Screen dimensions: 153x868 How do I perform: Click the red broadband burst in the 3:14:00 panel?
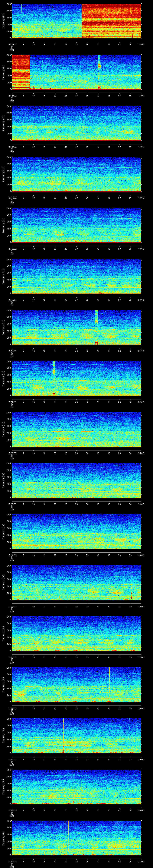(112, 21)
